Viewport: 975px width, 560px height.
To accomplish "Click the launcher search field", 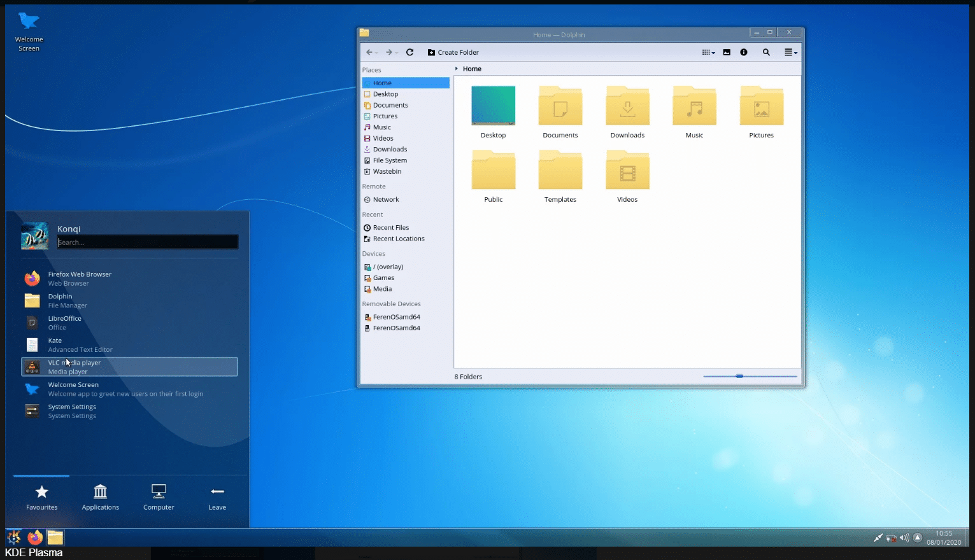I will [148, 242].
